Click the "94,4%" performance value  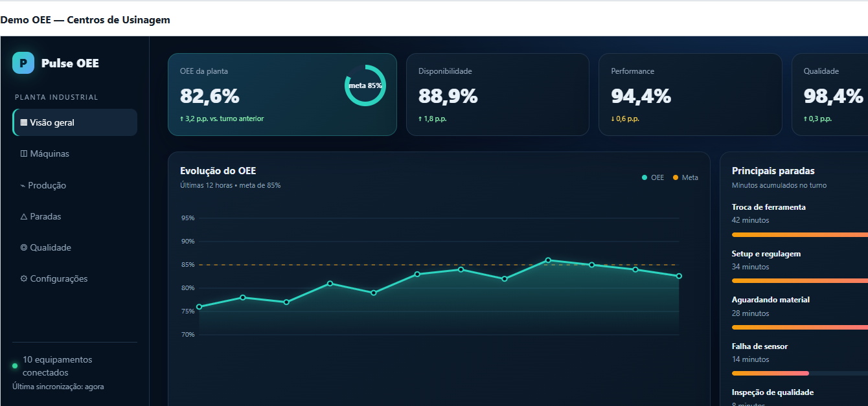point(641,96)
